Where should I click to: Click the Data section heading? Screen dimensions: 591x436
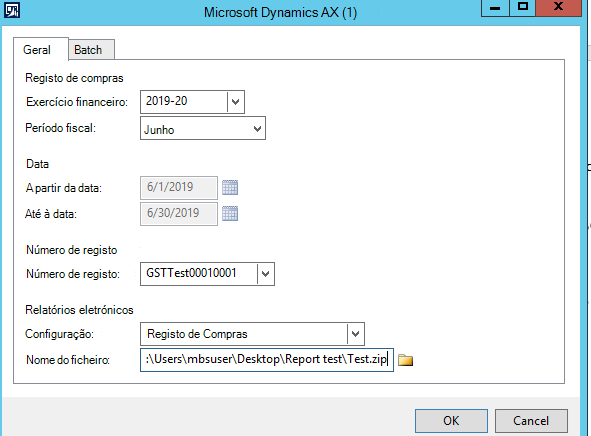(37, 164)
